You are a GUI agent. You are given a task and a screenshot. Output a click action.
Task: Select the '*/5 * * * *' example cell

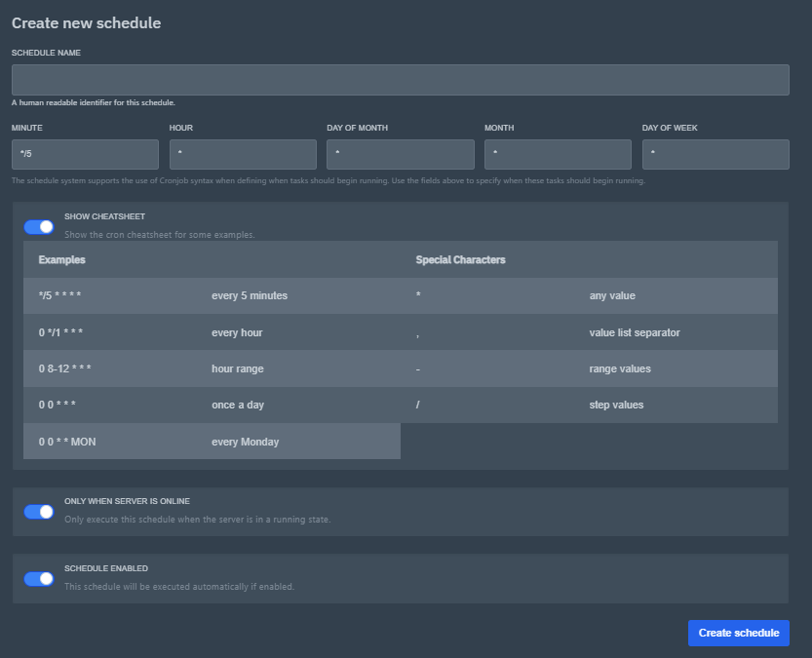(60, 295)
